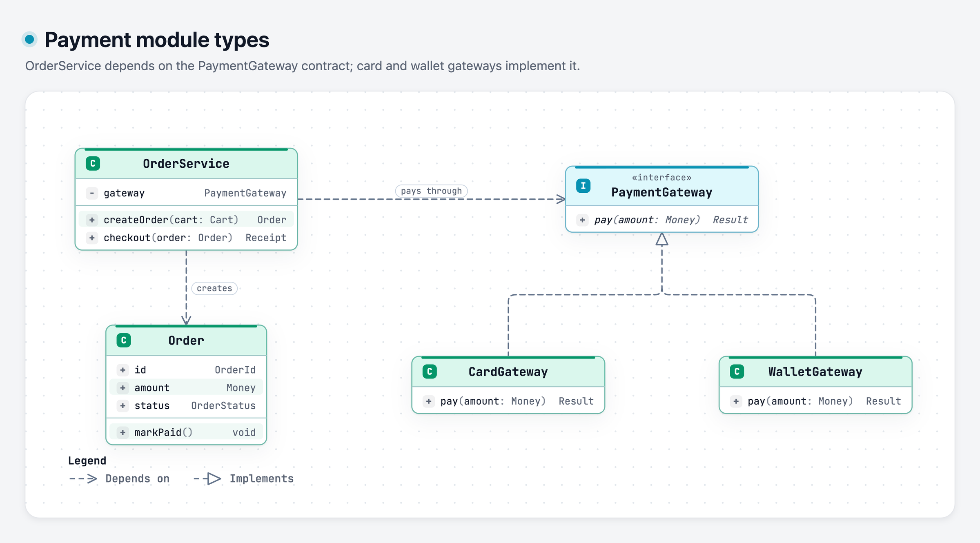The image size is (980, 543).
Task: Click the blue dot beside the title
Action: 29,40
